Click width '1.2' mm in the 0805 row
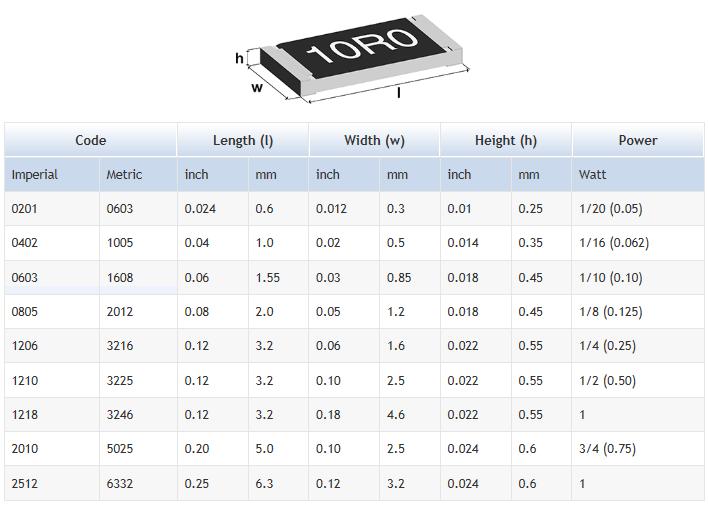The width and height of the screenshot is (709, 507). (x=396, y=312)
